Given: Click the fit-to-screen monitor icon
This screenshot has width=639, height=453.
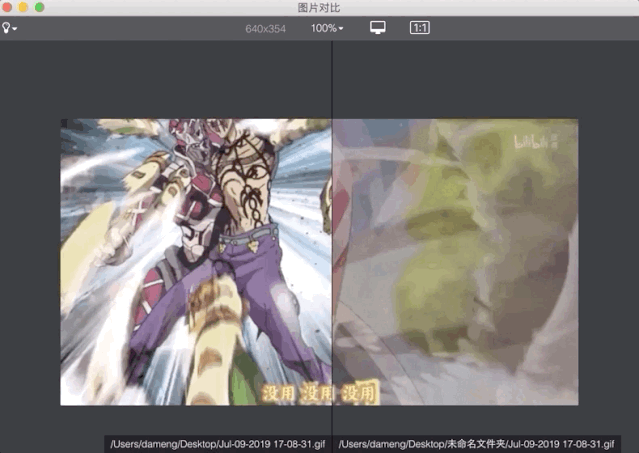Looking at the screenshot, I should tap(378, 28).
